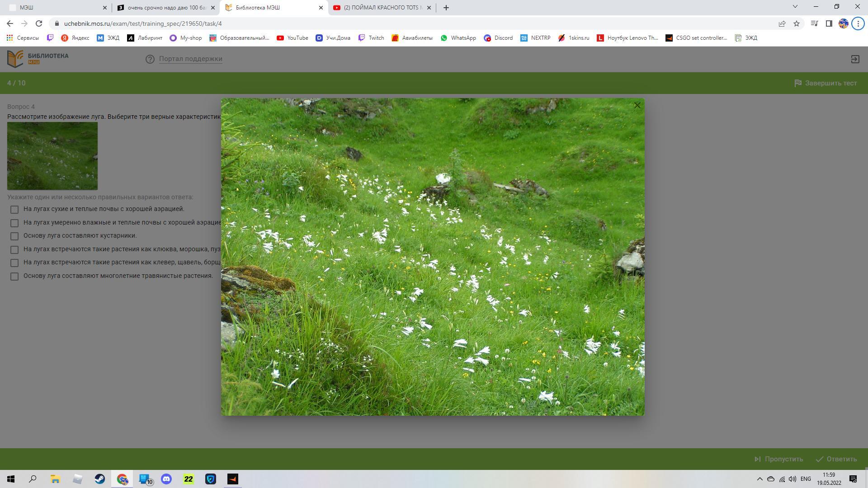Expand the tab search chevron dropdown
This screenshot has width=868, height=488.
[795, 7]
